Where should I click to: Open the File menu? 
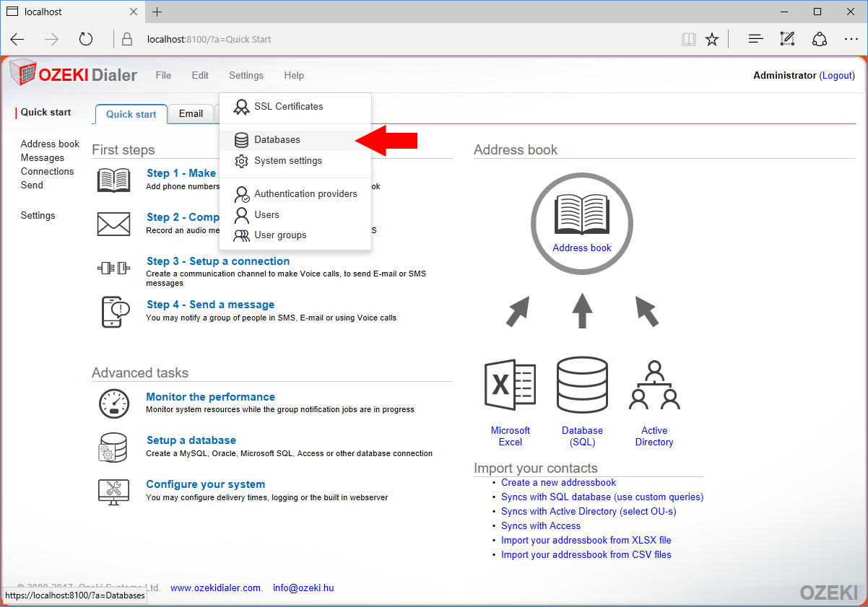[x=163, y=76]
